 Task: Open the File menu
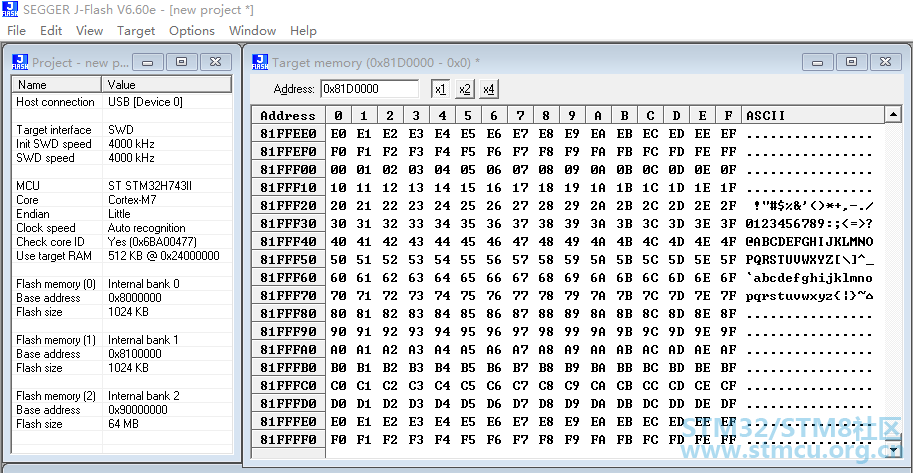tap(16, 30)
